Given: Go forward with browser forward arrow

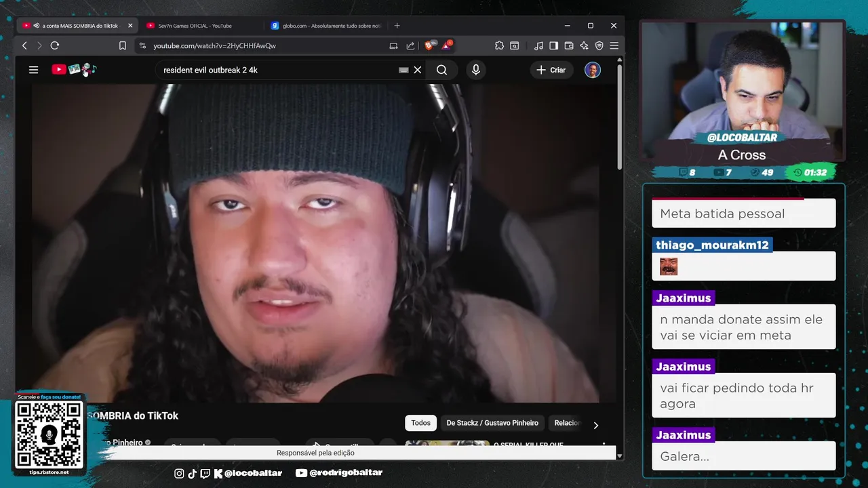Looking at the screenshot, I should tap(39, 45).
